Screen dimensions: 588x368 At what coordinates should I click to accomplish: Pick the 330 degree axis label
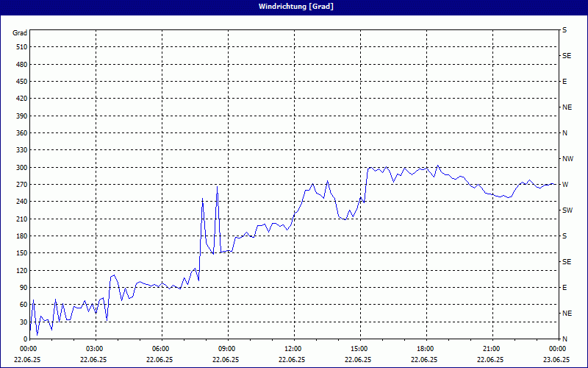[22, 150]
